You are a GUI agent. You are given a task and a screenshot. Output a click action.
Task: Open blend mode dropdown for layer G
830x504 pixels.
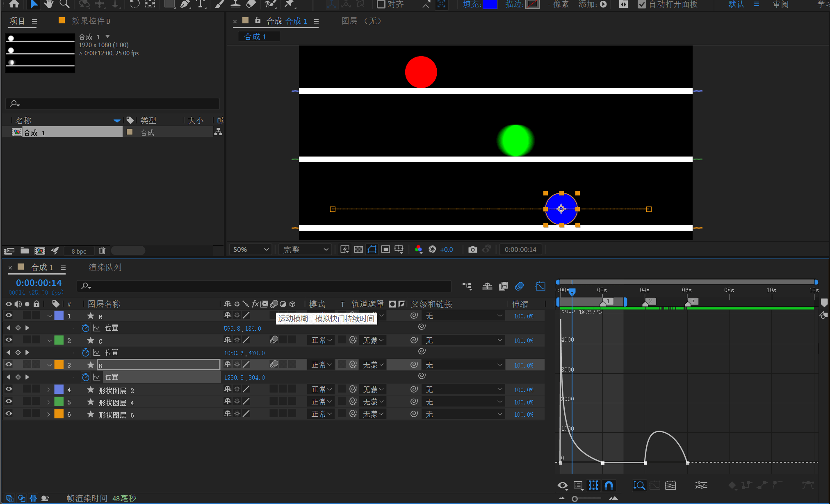click(321, 340)
